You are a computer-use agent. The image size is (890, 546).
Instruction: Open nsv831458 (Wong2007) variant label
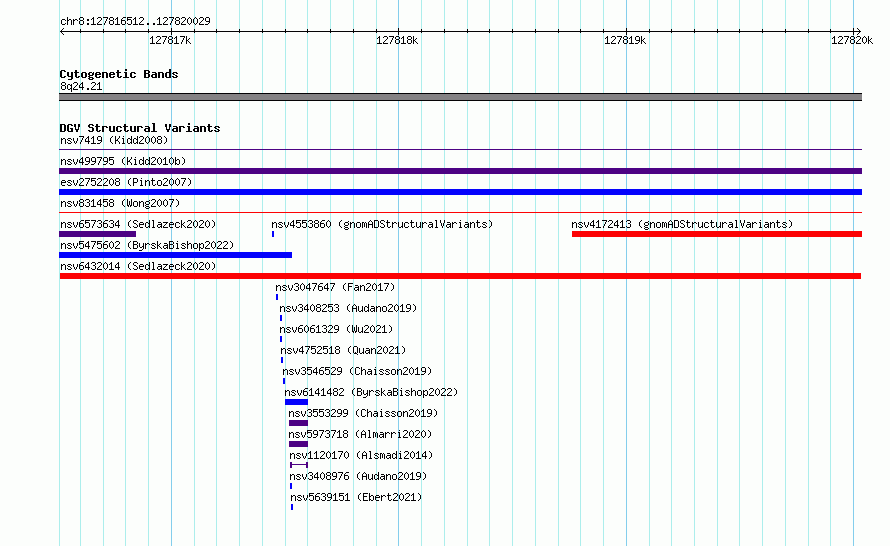point(120,203)
